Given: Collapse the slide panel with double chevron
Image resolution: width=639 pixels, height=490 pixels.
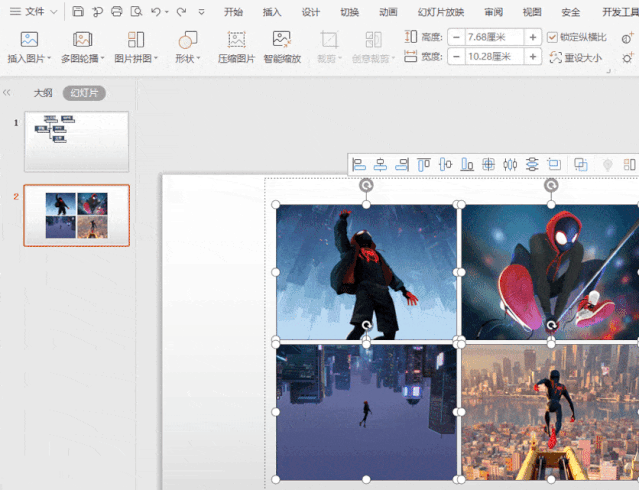Looking at the screenshot, I should 8,92.
